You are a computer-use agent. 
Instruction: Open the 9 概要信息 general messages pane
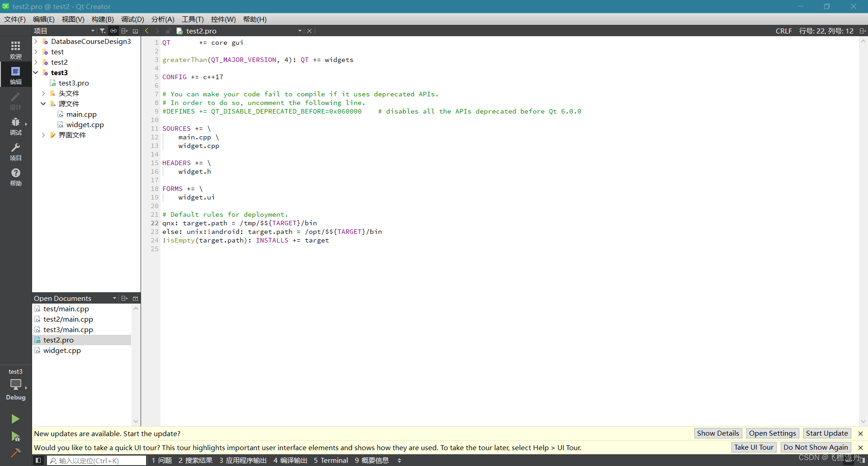[372, 460]
